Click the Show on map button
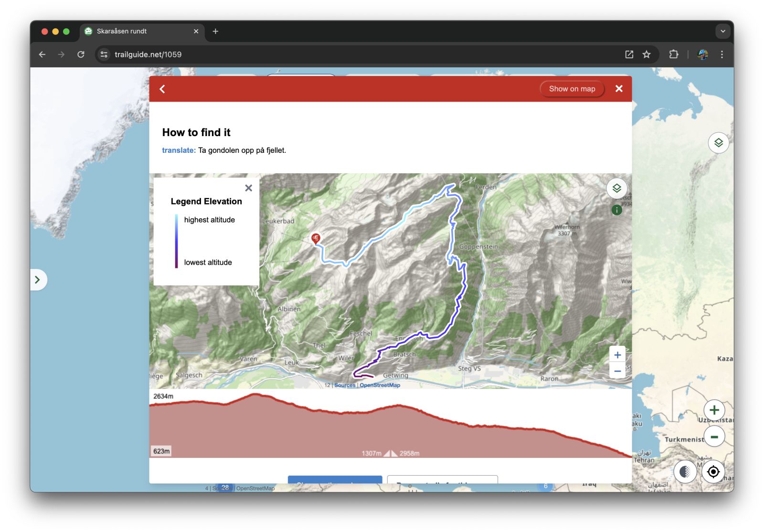The height and width of the screenshot is (532, 764). [x=572, y=89]
